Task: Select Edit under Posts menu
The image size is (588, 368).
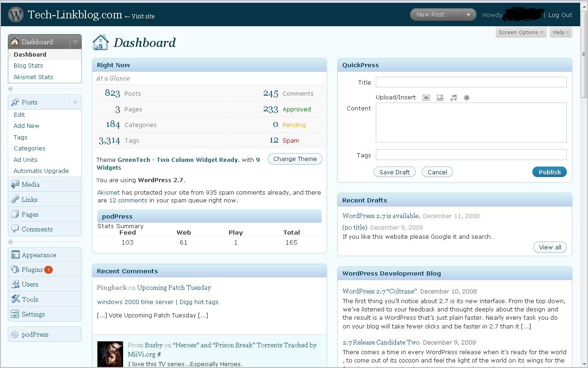Action: pyautogui.click(x=19, y=115)
